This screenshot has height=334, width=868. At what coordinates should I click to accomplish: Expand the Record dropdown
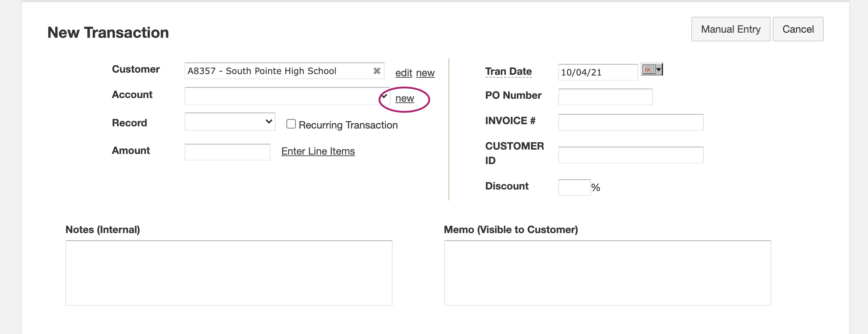(230, 122)
